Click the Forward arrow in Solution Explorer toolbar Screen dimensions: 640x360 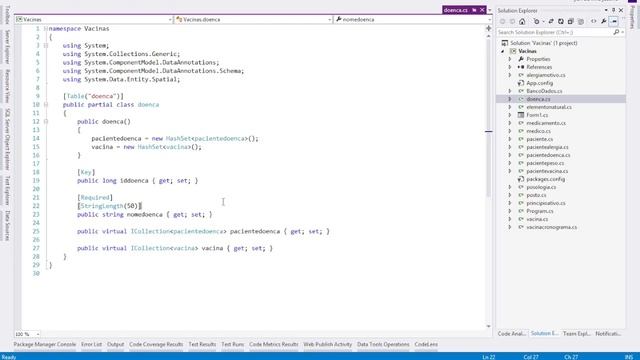pyautogui.click(x=512, y=22)
